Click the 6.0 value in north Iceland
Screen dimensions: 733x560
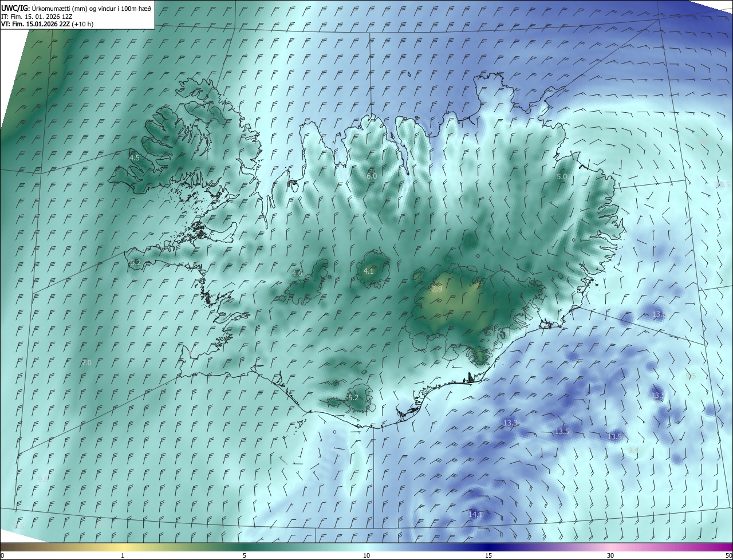pyautogui.click(x=372, y=176)
